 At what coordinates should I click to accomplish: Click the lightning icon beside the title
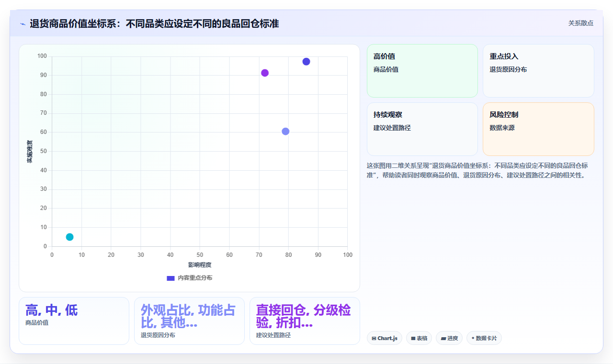point(23,24)
